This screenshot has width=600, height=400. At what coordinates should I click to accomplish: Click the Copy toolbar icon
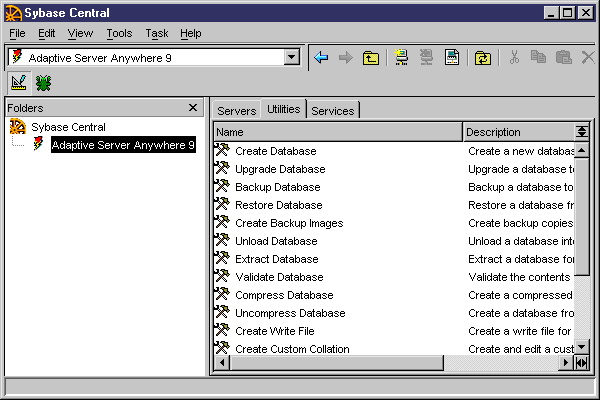click(538, 57)
